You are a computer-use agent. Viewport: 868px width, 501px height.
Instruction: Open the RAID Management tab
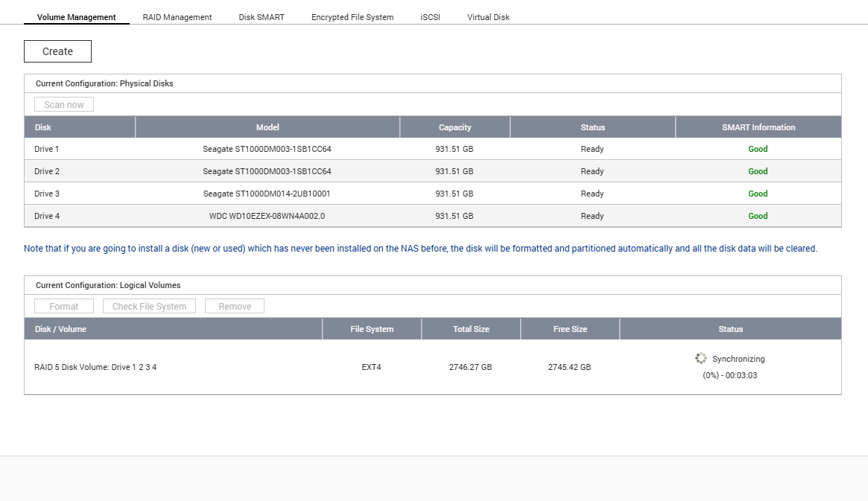click(x=177, y=17)
